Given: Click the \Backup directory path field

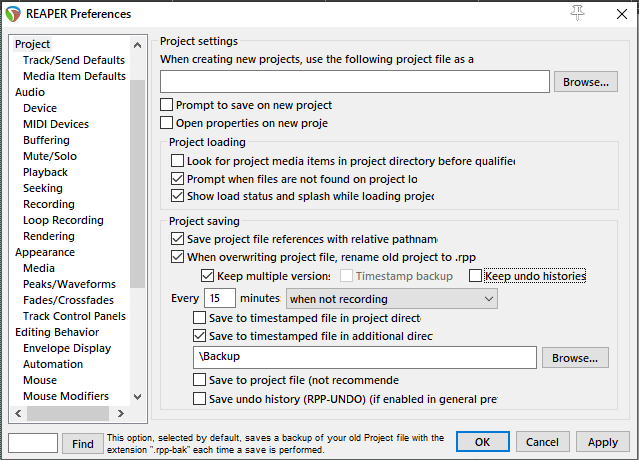Looking at the screenshot, I should 365,357.
